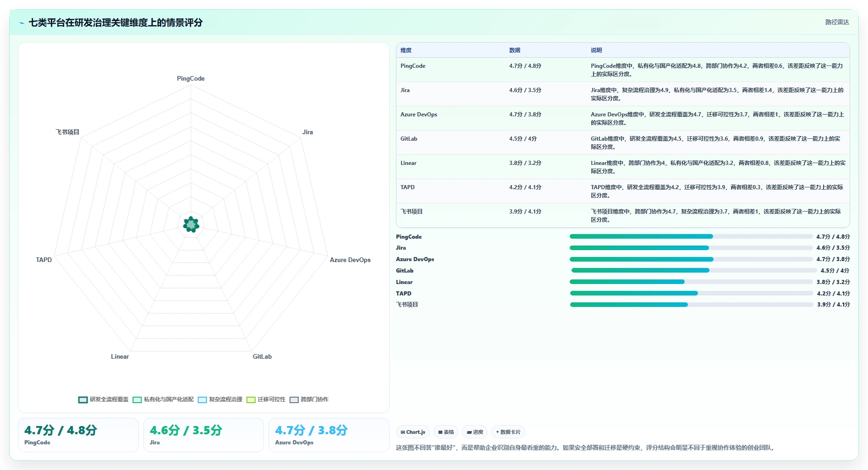
Task: Open the Azure DevOps 4.7分 / 3.8分 stat card
Action: click(x=329, y=435)
